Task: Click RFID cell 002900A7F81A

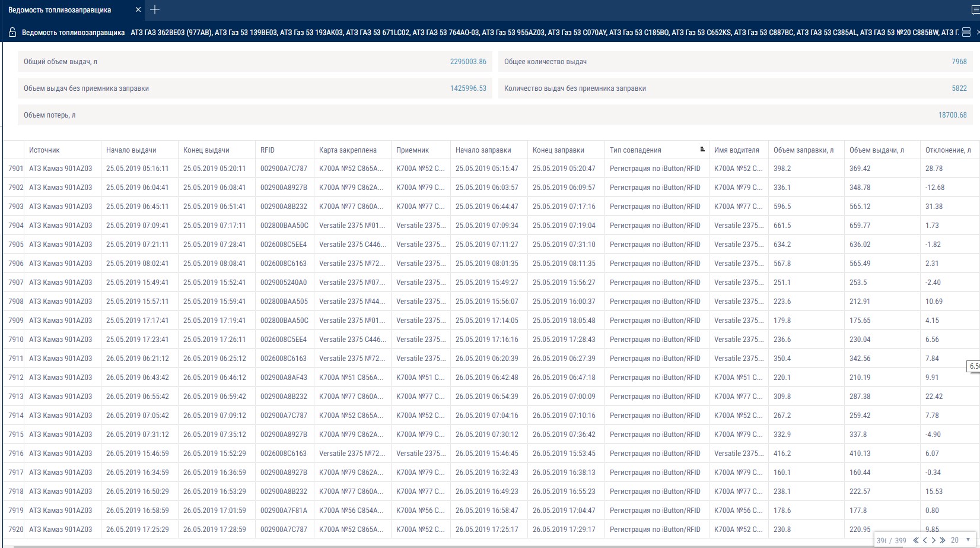Action: [x=284, y=511]
